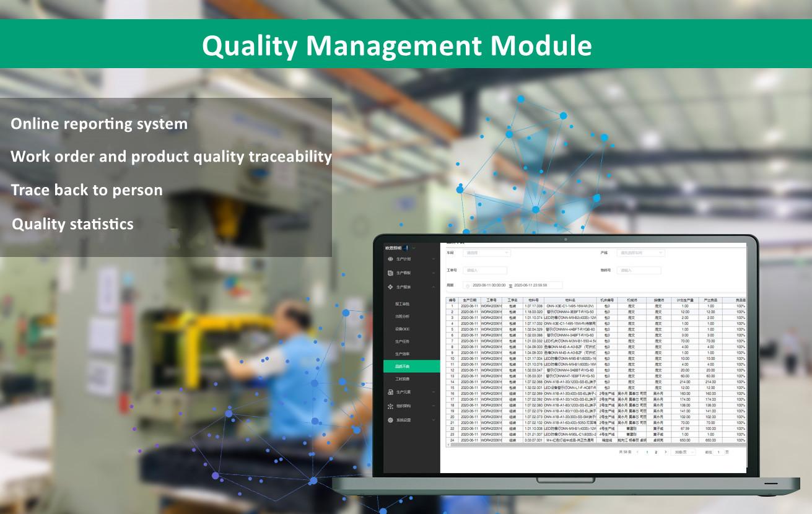
Task: Select material number cell 1.01.10.074
Action: [533, 318]
